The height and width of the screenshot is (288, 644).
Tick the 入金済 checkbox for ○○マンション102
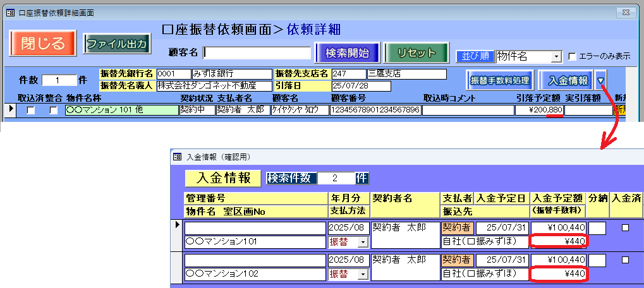click(x=625, y=260)
